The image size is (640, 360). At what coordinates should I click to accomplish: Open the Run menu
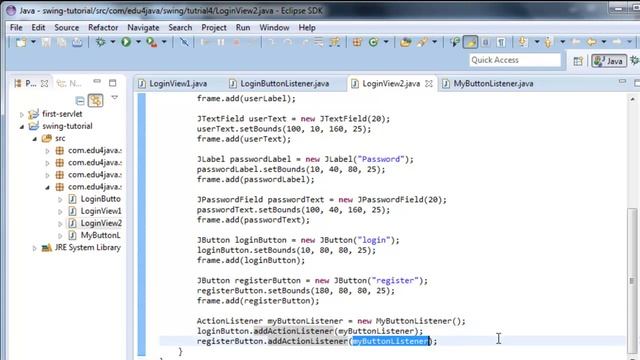(243, 27)
